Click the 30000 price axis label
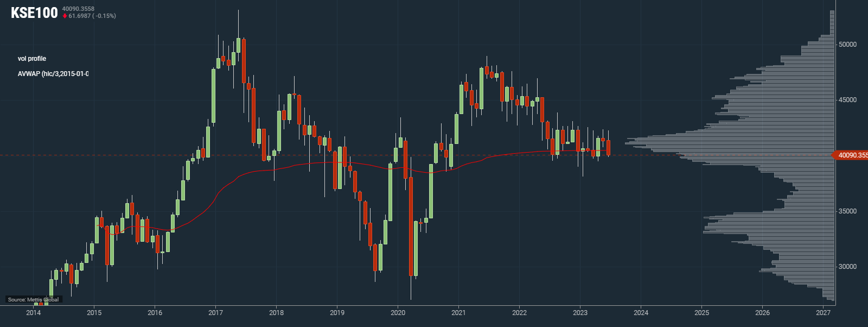The width and height of the screenshot is (868, 327). pos(847,267)
